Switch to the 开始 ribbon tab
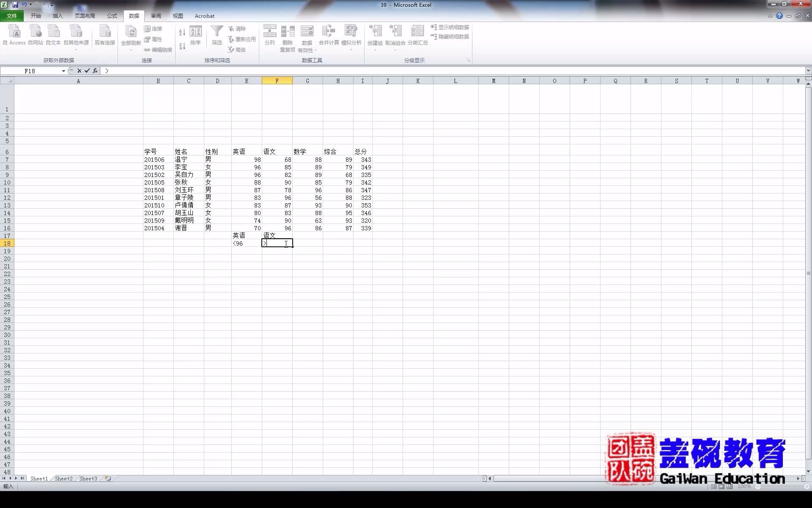 [x=36, y=16]
